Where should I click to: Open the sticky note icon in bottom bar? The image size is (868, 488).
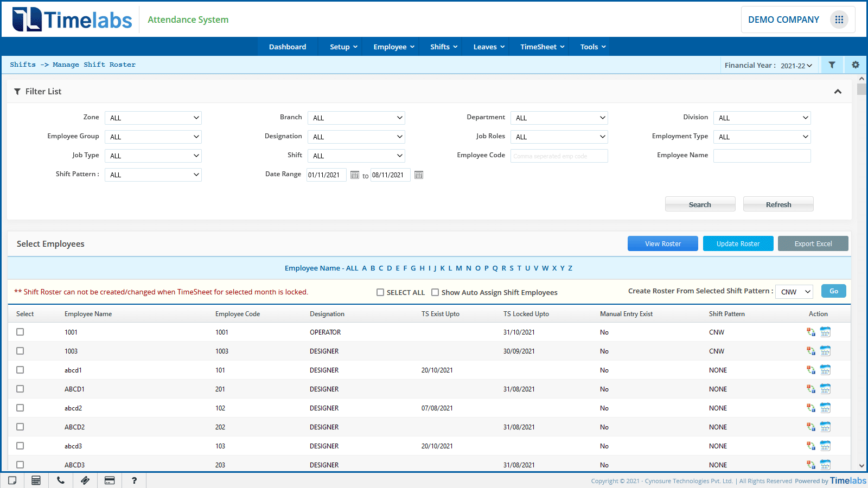coord(12,480)
